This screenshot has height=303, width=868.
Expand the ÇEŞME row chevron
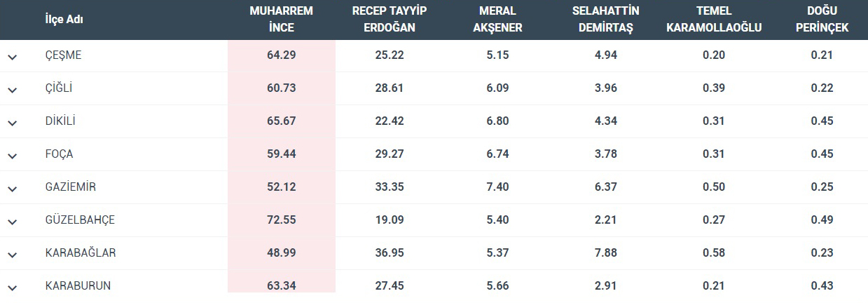[x=12, y=58]
